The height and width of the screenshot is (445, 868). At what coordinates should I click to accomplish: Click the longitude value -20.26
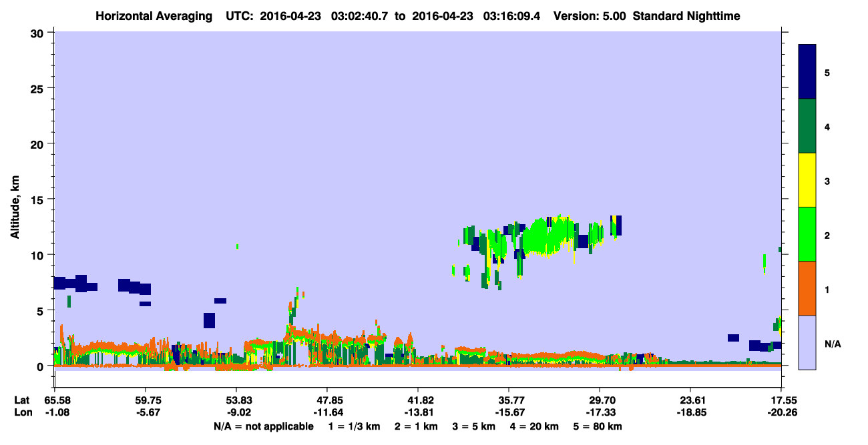click(x=781, y=412)
